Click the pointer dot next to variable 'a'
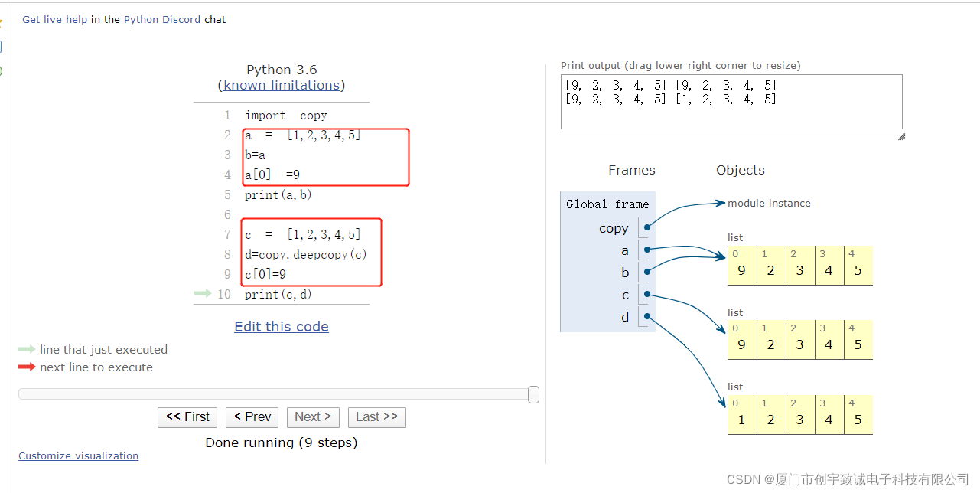 click(x=646, y=249)
